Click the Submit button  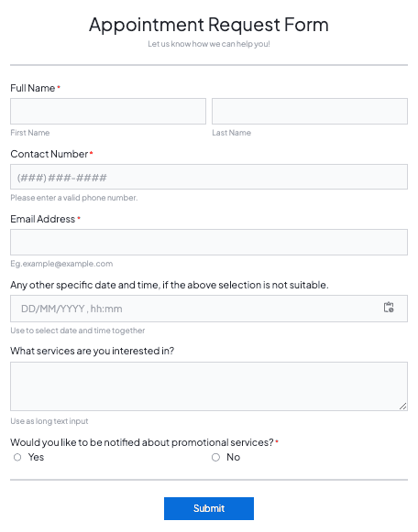coord(209,508)
